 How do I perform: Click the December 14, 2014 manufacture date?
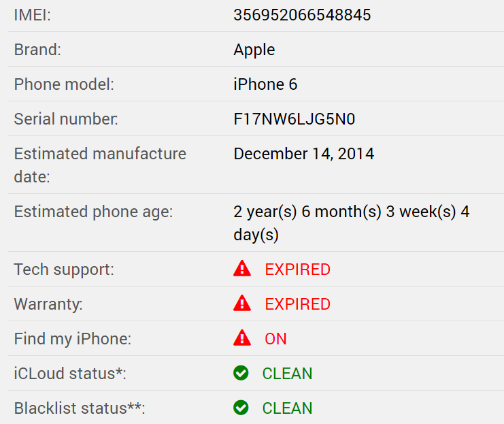304,154
